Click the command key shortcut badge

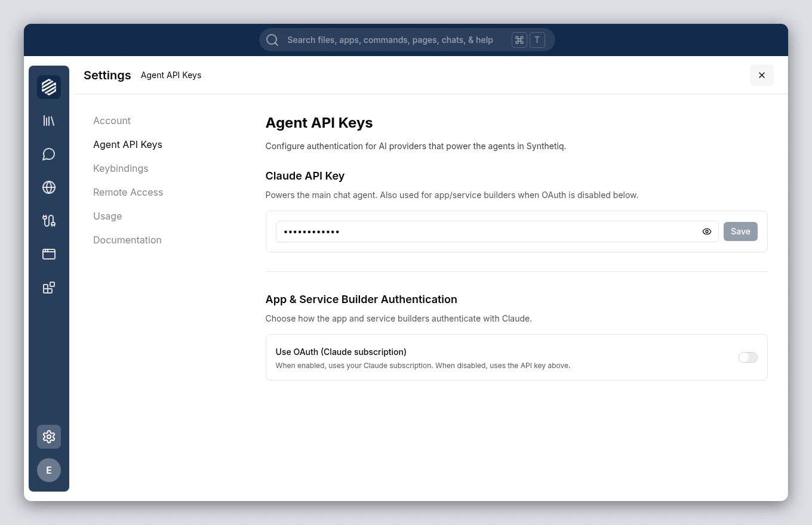point(519,40)
